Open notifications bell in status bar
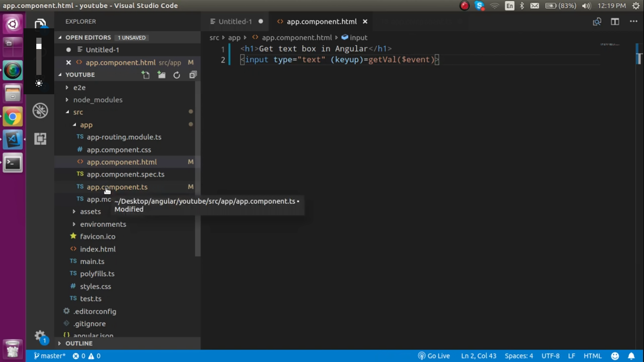This screenshot has width=644, height=362. [631, 356]
